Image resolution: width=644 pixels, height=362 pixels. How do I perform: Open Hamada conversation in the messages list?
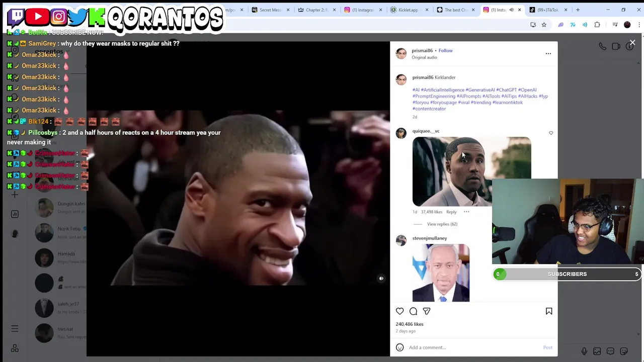pyautogui.click(x=59, y=257)
